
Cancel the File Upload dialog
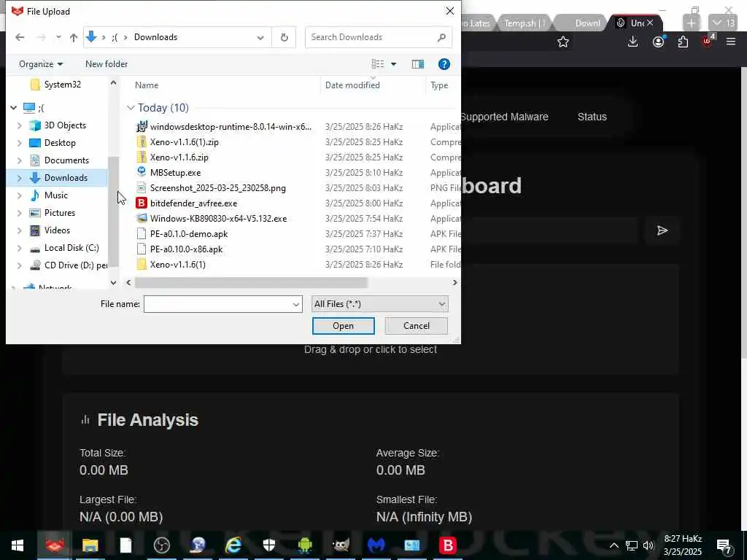click(416, 326)
